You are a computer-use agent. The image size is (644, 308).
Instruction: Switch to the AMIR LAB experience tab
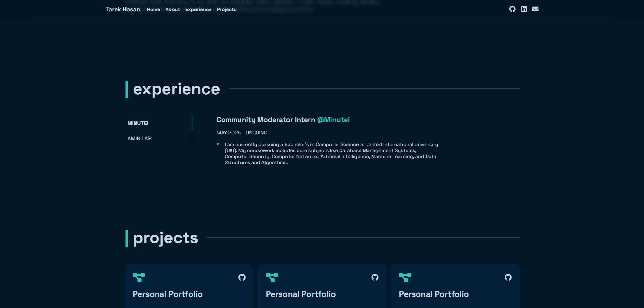[139, 139]
